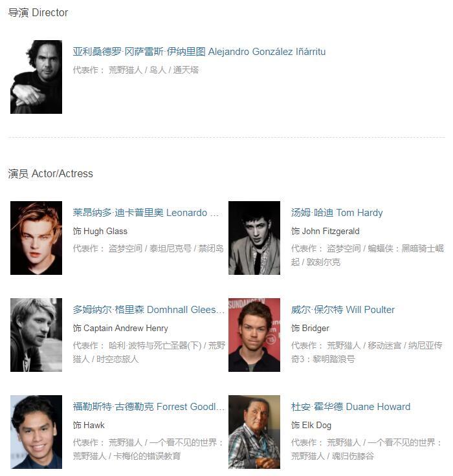Open Forrest Goodluck's portrait thumbnail

click(36, 431)
